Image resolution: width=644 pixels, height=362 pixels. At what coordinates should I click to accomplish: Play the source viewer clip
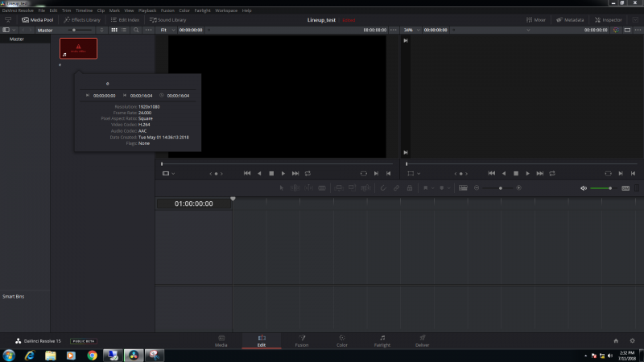pos(283,173)
